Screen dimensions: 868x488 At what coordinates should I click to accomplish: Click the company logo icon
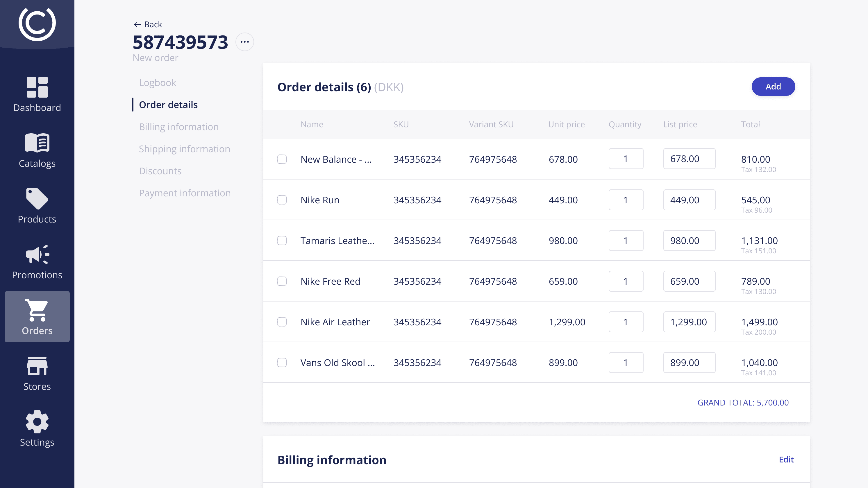point(37,24)
